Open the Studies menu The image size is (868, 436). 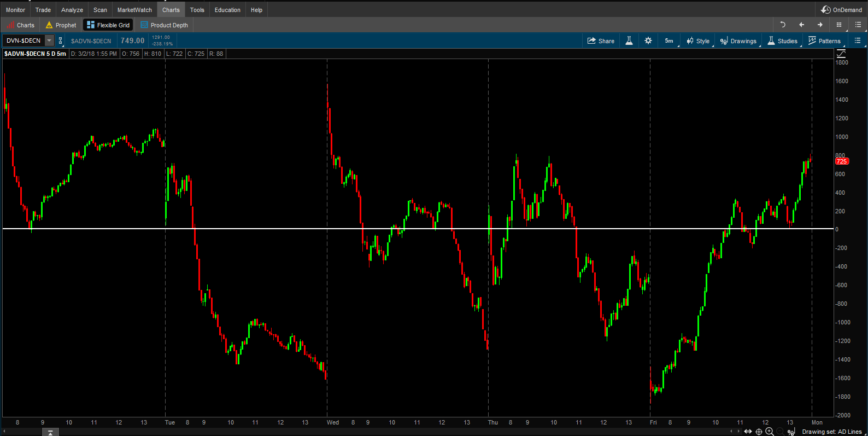tap(782, 41)
